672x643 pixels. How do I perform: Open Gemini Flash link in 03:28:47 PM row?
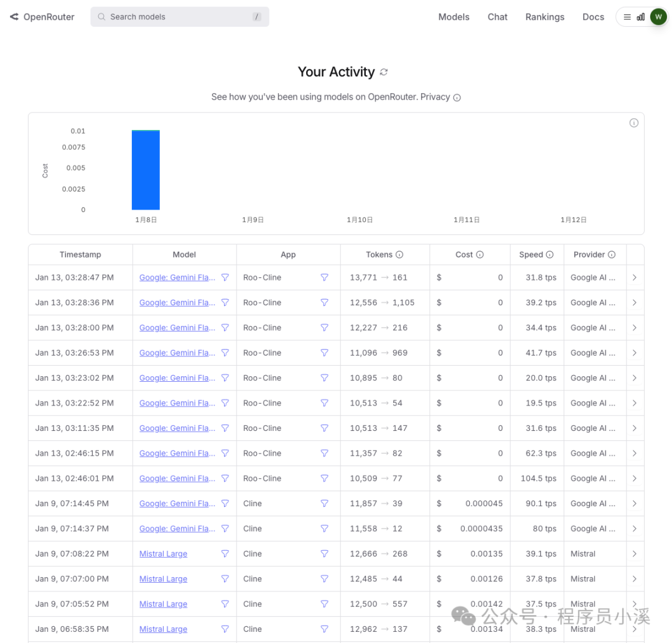(x=177, y=277)
